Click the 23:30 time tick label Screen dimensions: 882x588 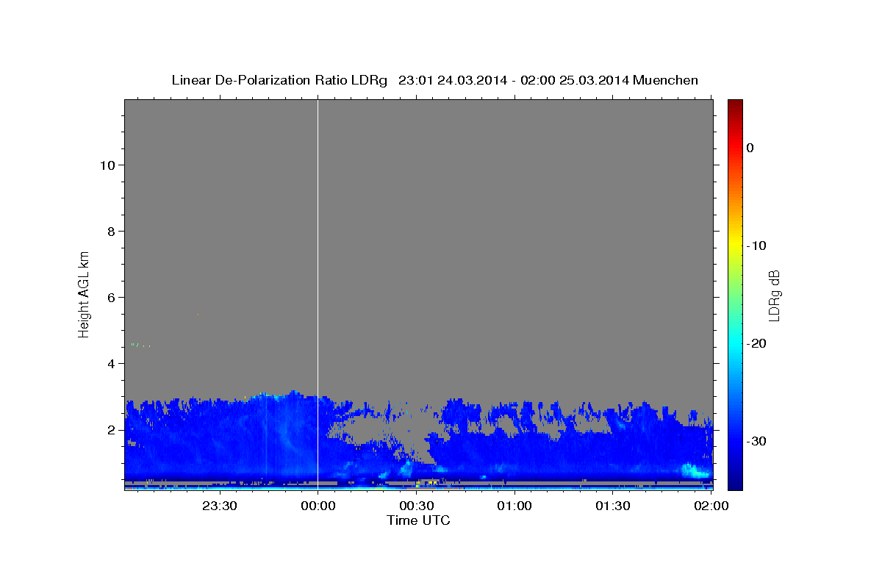pyautogui.click(x=219, y=506)
